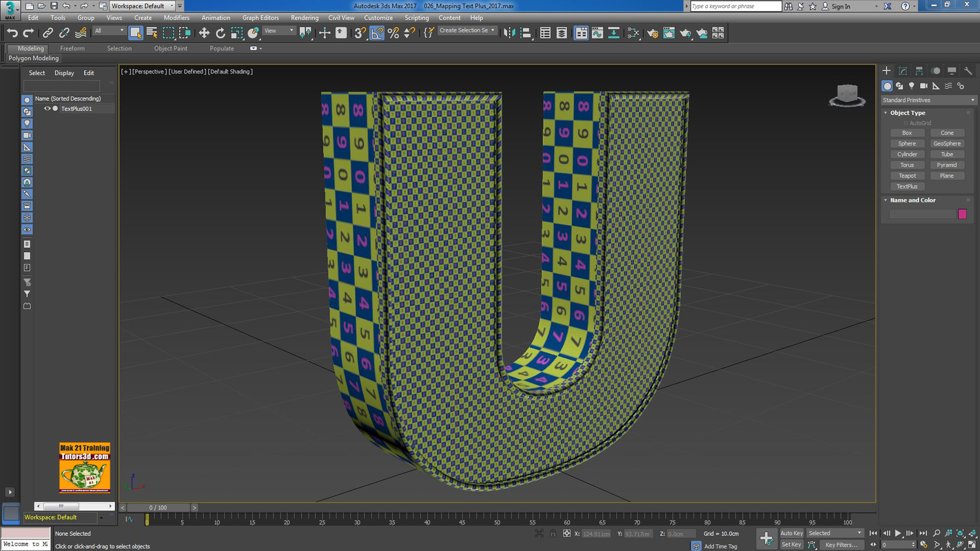
Task: Open the Material Editor teapot icon
Action: coord(652,33)
